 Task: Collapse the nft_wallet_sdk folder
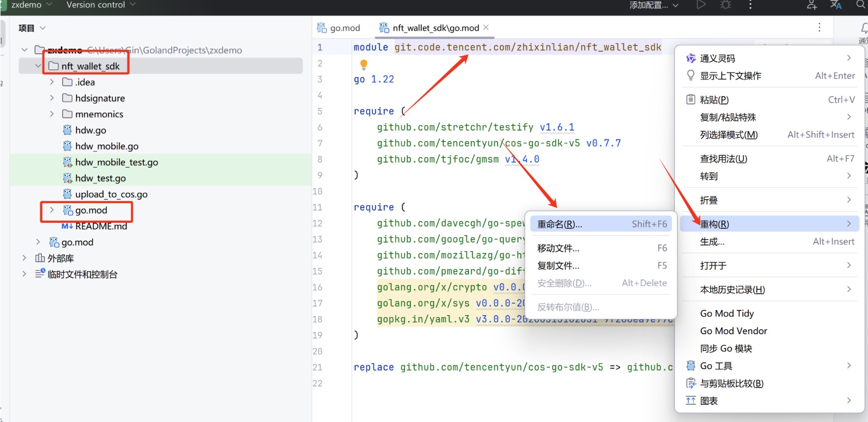pyautogui.click(x=38, y=66)
